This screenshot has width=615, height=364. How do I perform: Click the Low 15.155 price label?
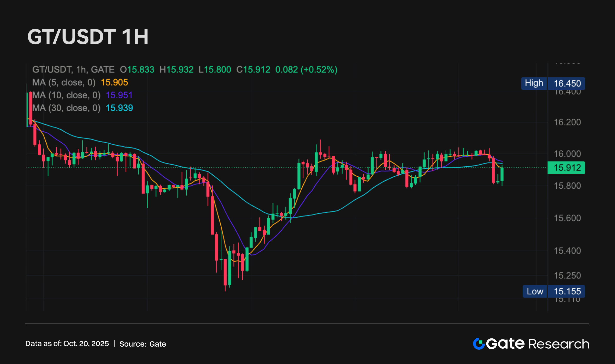tap(553, 291)
